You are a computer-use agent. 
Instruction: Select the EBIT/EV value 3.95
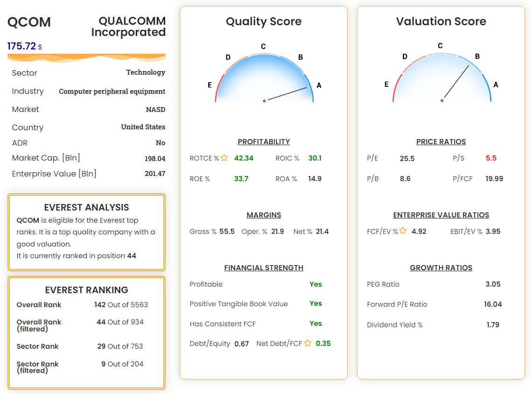point(493,232)
